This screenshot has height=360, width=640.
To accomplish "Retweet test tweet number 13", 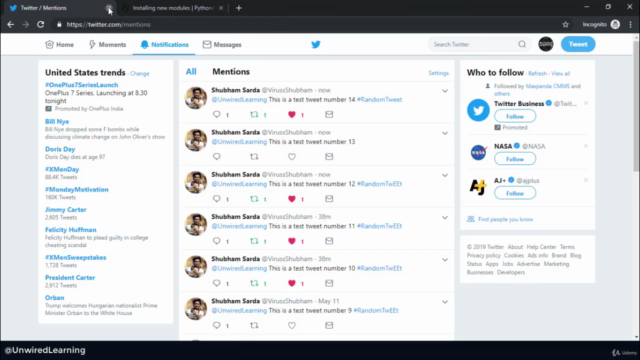I will point(254,156).
